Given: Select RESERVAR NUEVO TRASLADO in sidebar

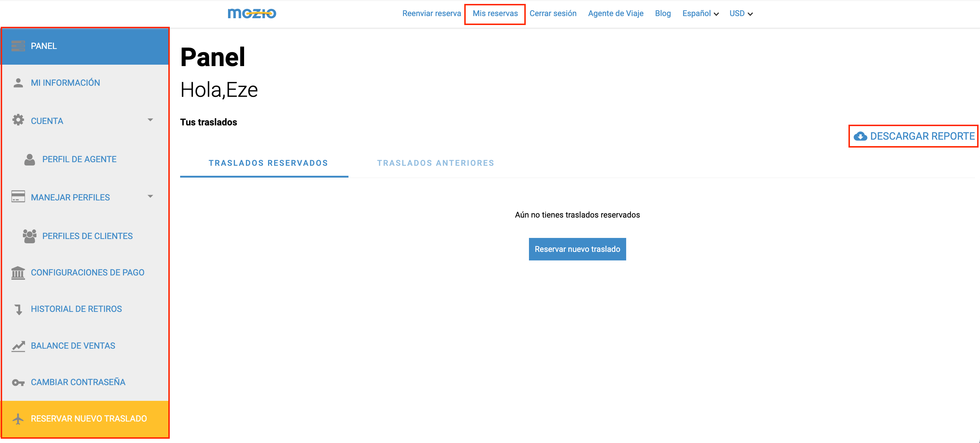Looking at the screenshot, I should [85, 419].
